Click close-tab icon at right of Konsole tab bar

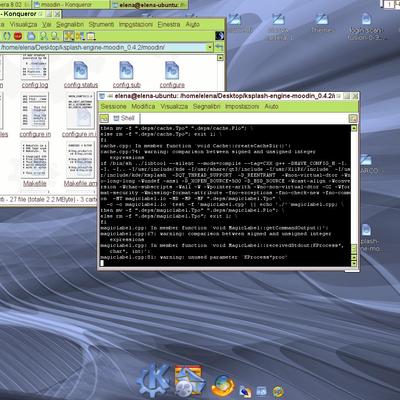(353, 118)
